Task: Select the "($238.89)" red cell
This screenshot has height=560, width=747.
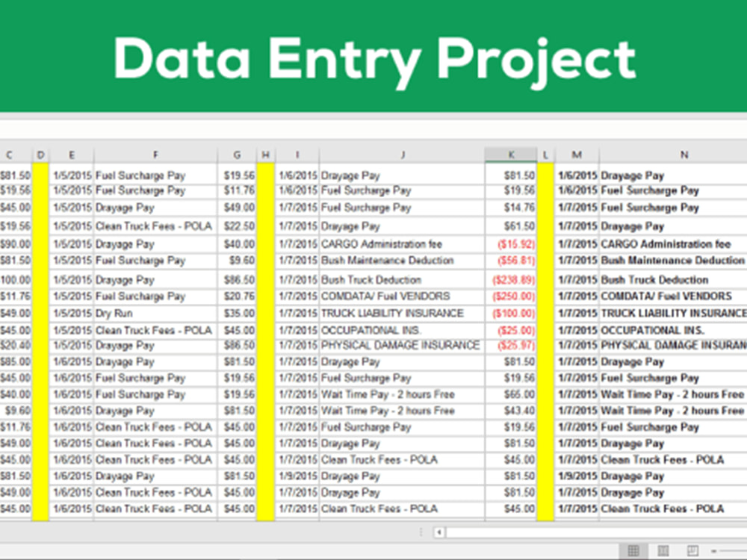Action: (511, 279)
